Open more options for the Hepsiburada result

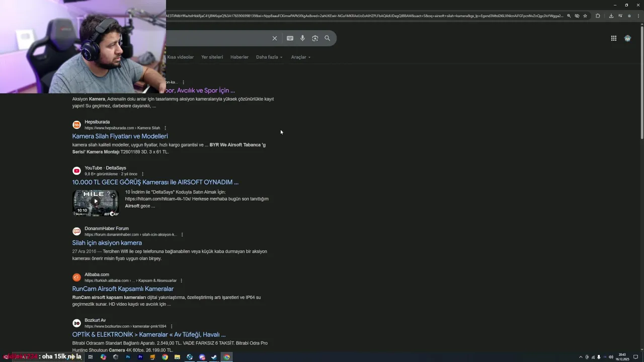pos(165,128)
